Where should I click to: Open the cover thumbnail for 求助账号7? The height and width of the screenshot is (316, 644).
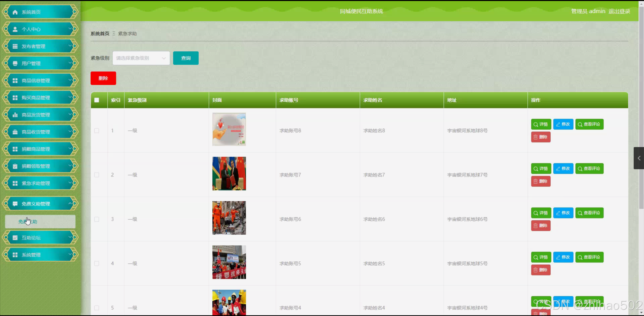(x=229, y=173)
